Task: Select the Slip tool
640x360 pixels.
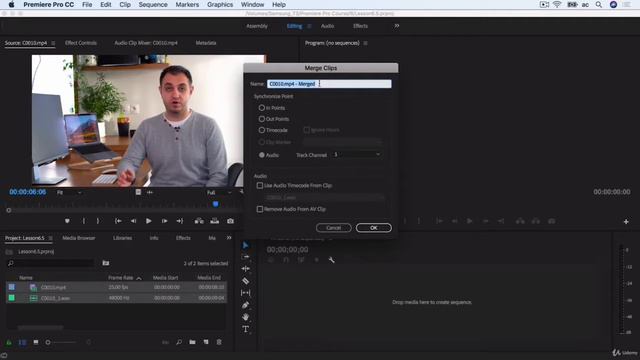Action: pos(246,293)
